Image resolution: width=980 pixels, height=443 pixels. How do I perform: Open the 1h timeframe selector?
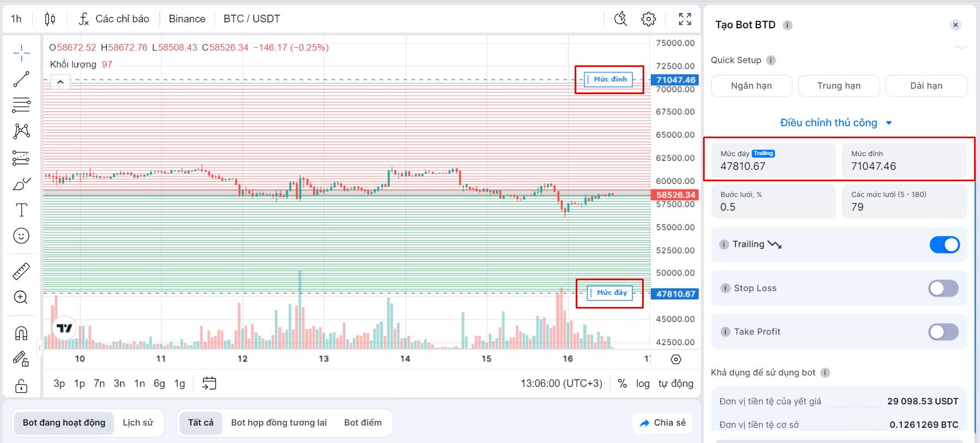(x=16, y=19)
